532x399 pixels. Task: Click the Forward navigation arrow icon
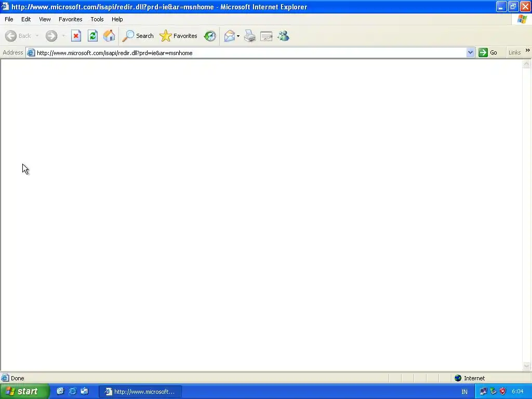point(51,36)
